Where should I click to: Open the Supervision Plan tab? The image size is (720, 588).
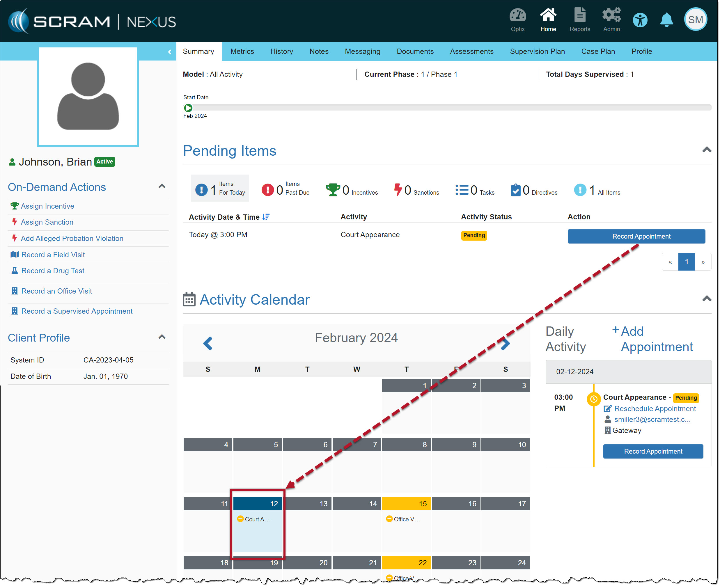(x=537, y=51)
